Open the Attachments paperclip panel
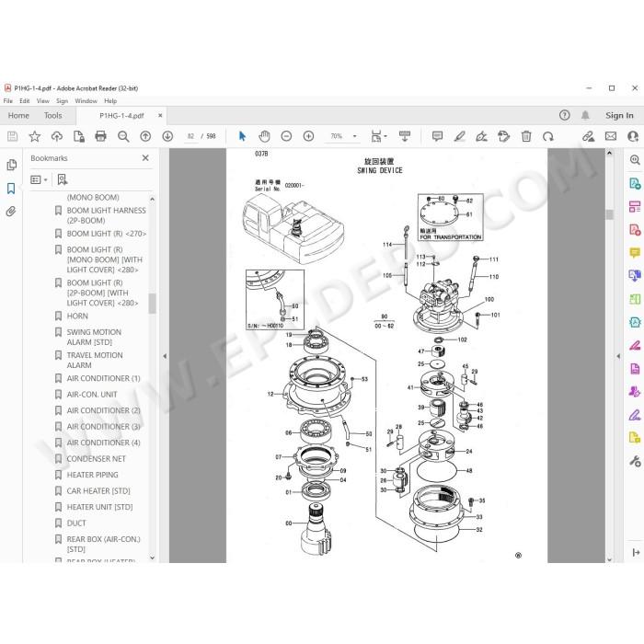This screenshot has height=644, width=644. [x=11, y=212]
